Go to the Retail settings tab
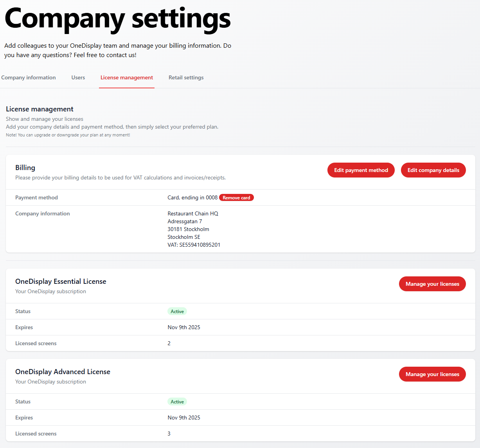Image resolution: width=480 pixels, height=448 pixels. click(x=186, y=77)
